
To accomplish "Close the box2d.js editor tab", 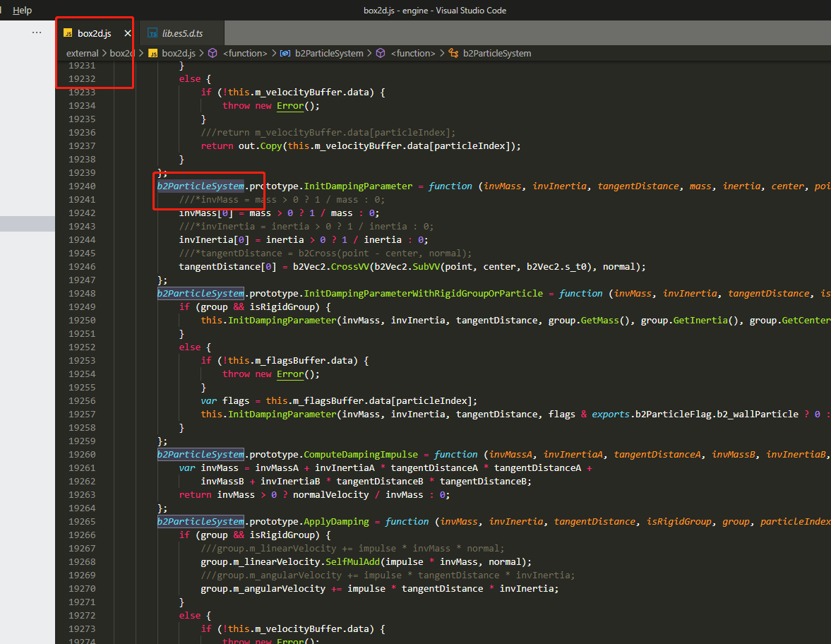I will [x=128, y=33].
